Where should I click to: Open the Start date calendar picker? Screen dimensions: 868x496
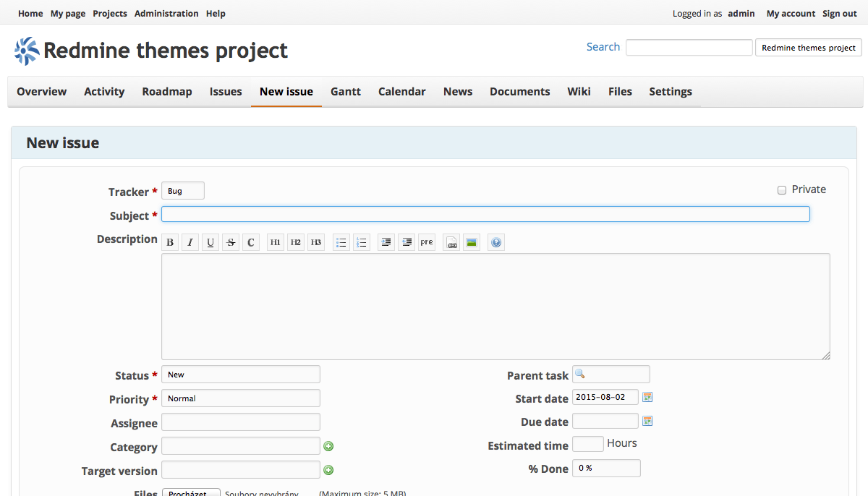pos(648,397)
